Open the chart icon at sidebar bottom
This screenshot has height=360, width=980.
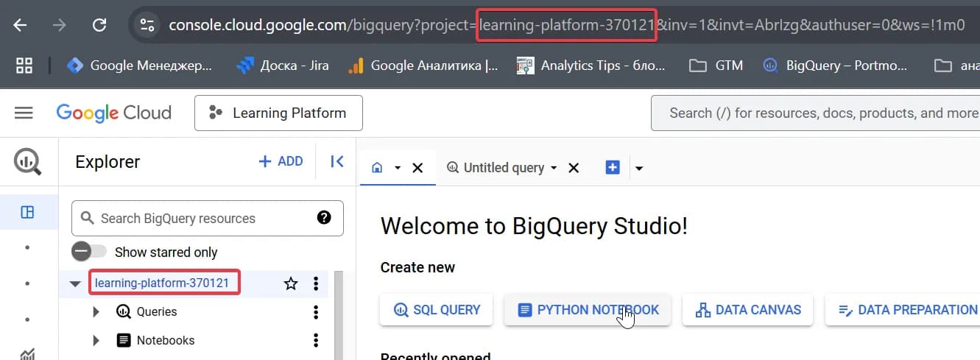tap(27, 354)
